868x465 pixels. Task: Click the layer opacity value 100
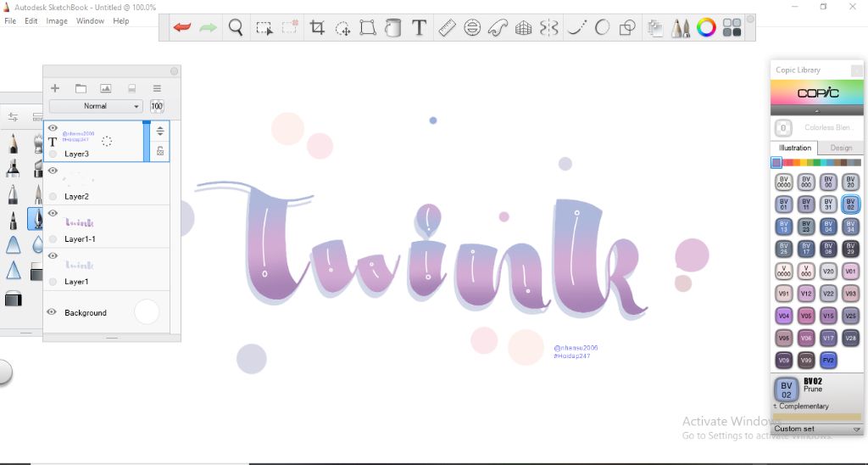click(x=157, y=106)
